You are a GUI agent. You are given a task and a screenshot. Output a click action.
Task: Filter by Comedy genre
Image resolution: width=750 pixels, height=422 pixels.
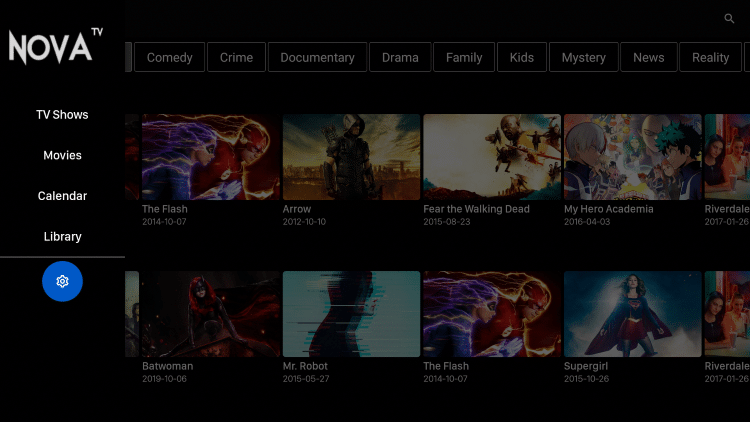tap(169, 57)
